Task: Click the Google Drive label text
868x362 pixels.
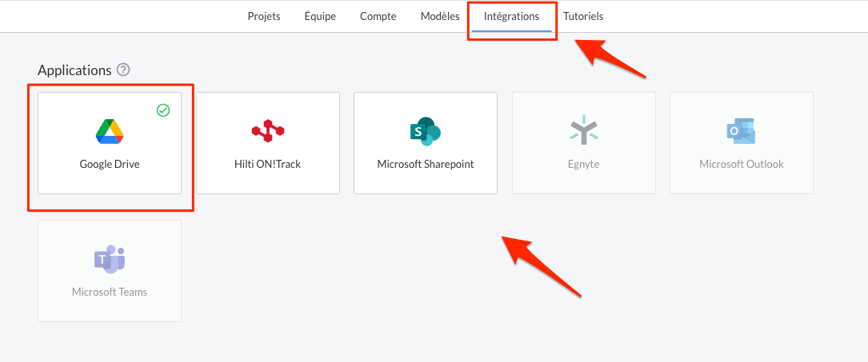Action: point(110,164)
